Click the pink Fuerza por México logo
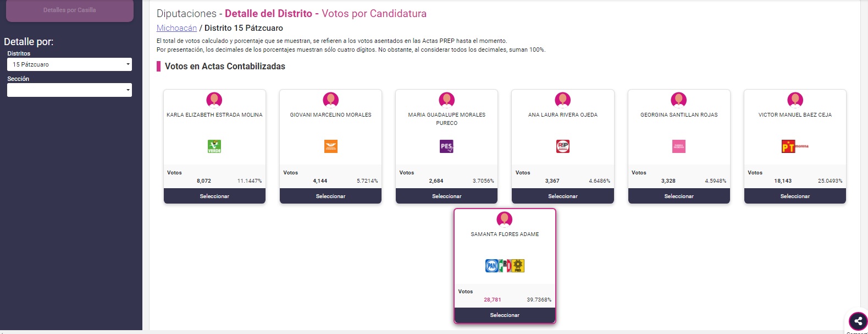The image size is (868, 334). tap(679, 146)
